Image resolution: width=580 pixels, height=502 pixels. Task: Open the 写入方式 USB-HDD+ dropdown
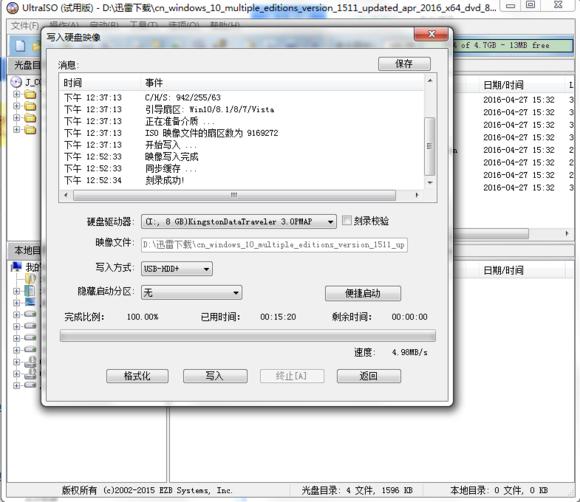[177, 269]
